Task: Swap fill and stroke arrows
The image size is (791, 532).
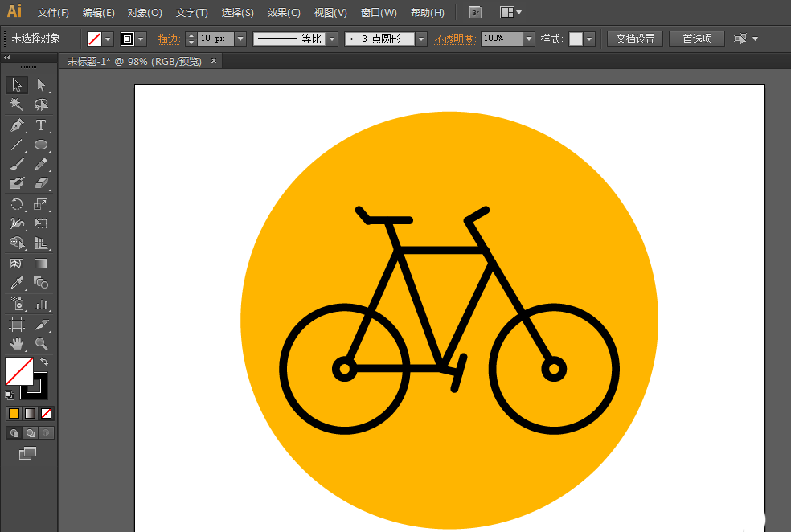Action: (x=44, y=362)
